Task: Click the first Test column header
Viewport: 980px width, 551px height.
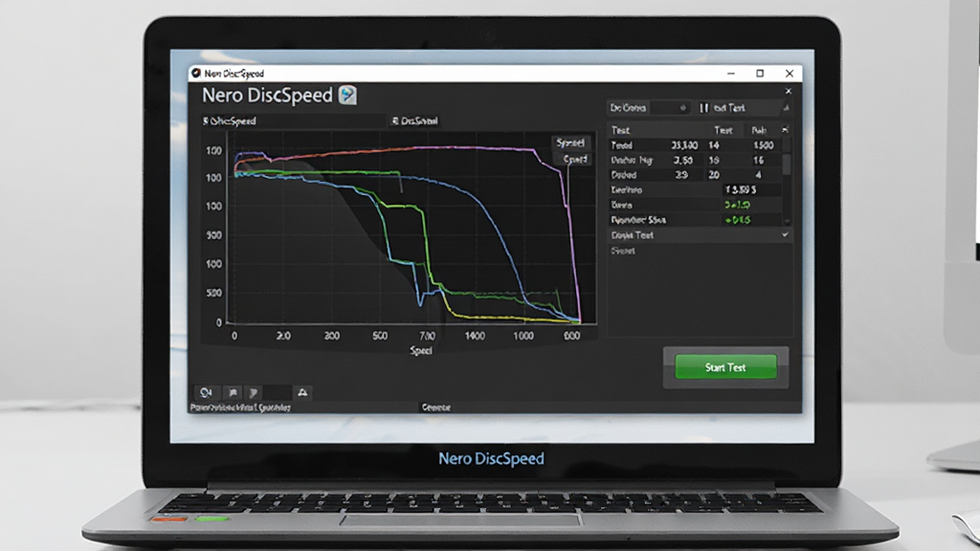Action: pos(620,130)
